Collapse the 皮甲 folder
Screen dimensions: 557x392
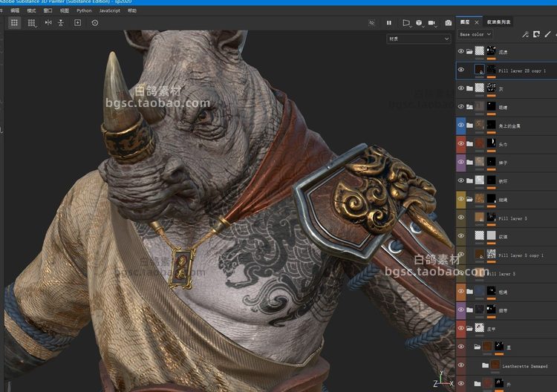(x=469, y=328)
